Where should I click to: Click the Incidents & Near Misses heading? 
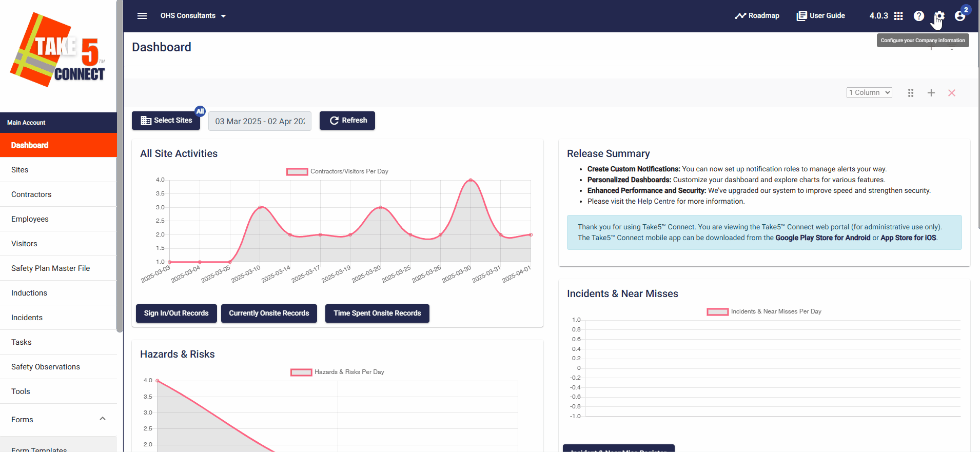[622, 293]
